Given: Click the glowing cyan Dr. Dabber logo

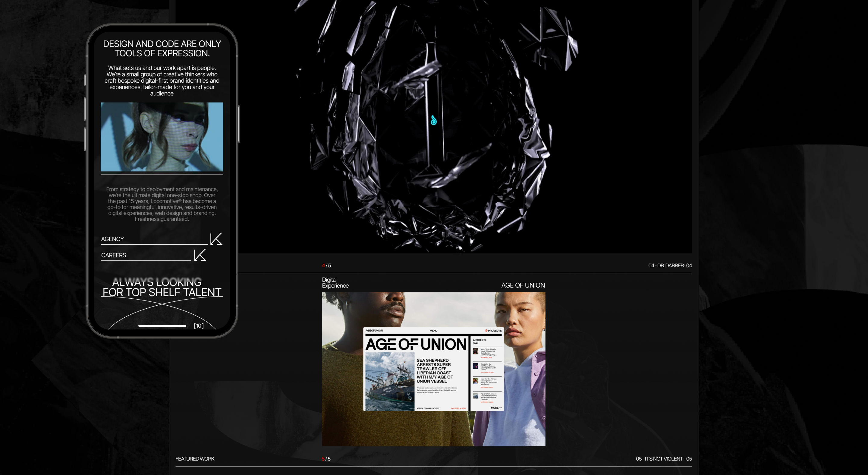Looking at the screenshot, I should pyautogui.click(x=434, y=120).
